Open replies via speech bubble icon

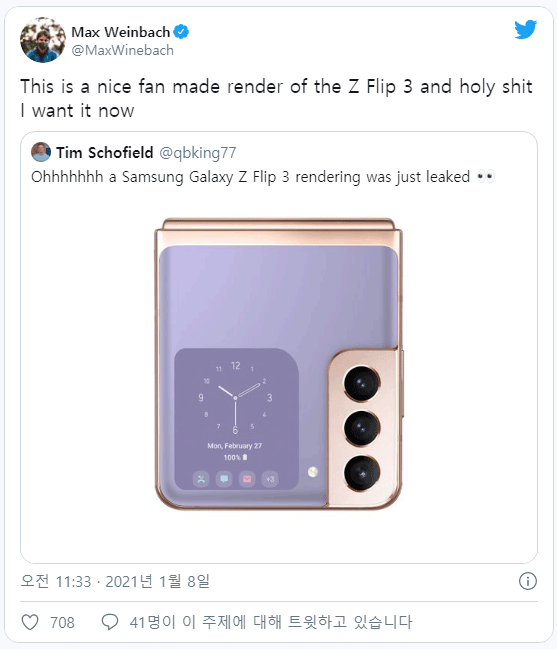110,622
